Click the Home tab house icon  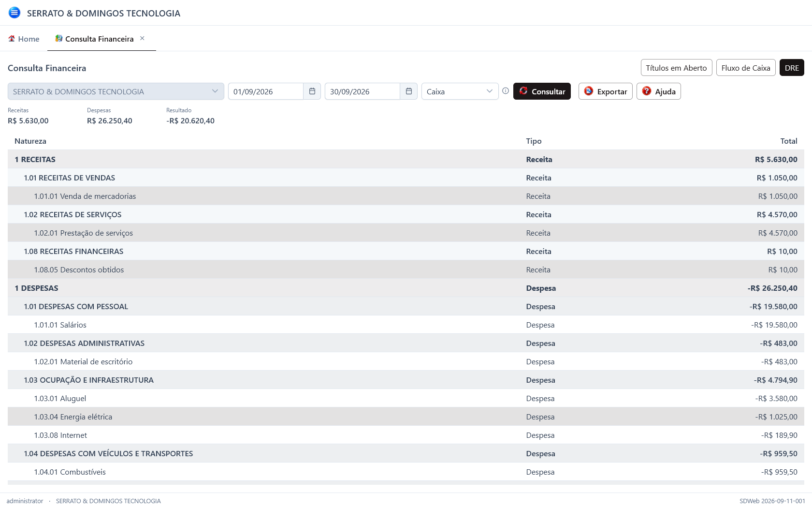coord(12,39)
